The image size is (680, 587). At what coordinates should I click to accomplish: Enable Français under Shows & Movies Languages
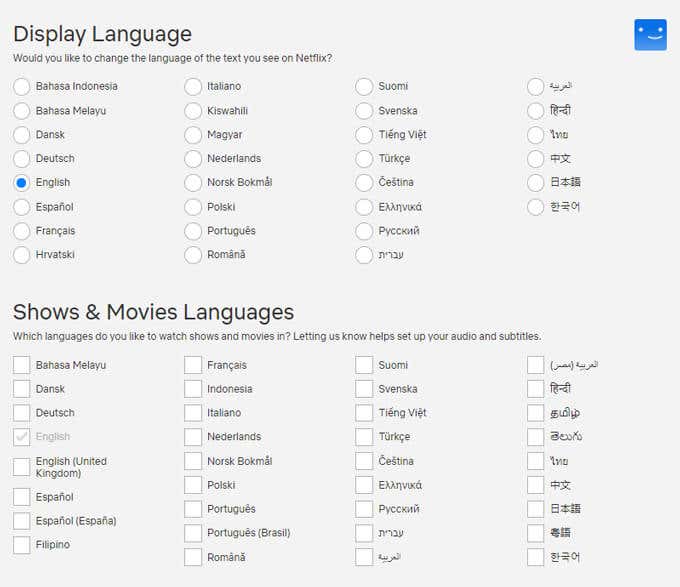click(x=193, y=365)
